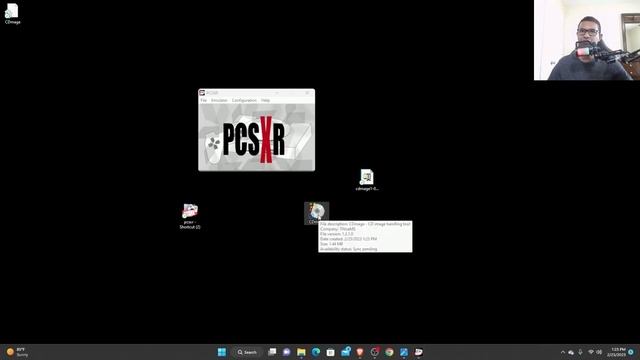The height and width of the screenshot is (360, 640).
Task: Open the clock and date flyout
Action: [616, 352]
